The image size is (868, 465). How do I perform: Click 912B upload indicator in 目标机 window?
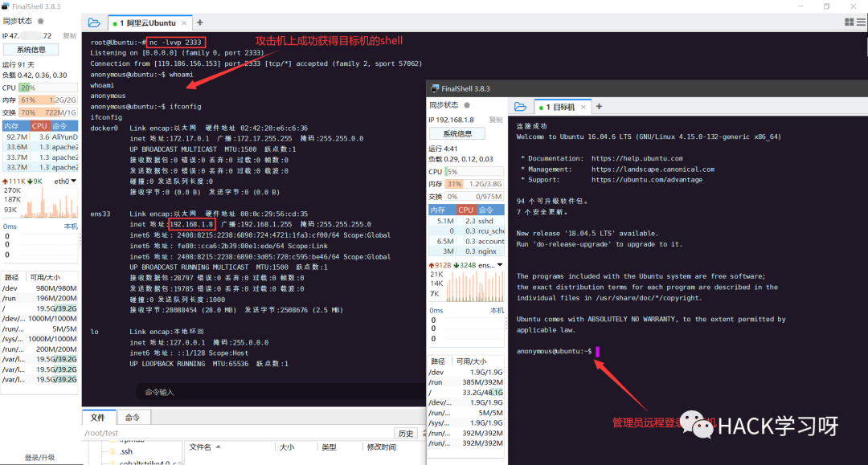tap(440, 265)
